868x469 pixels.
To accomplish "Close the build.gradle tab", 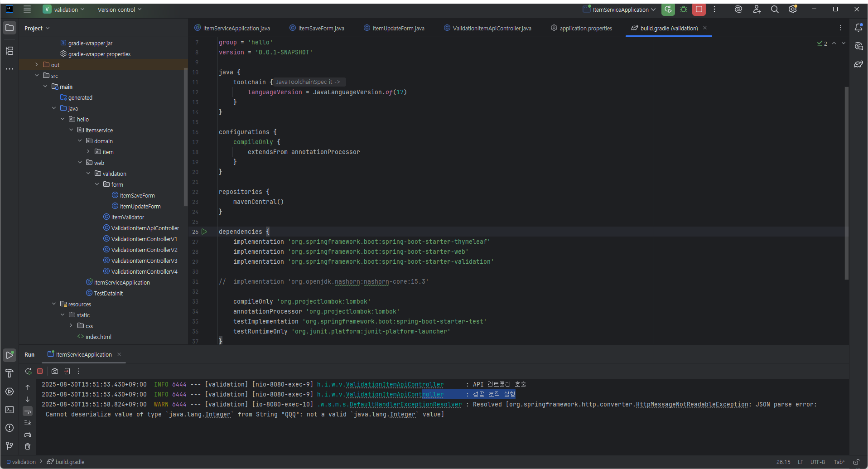I will 705,28.
